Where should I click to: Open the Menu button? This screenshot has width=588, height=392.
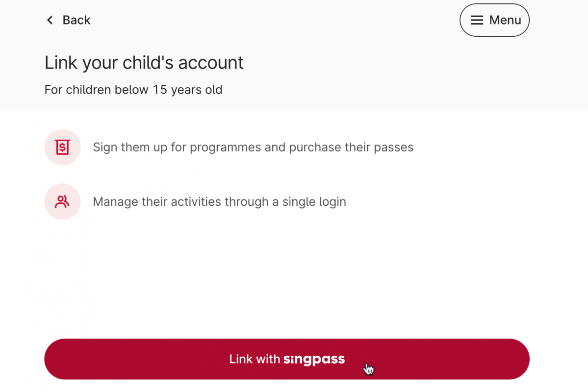[x=494, y=20]
